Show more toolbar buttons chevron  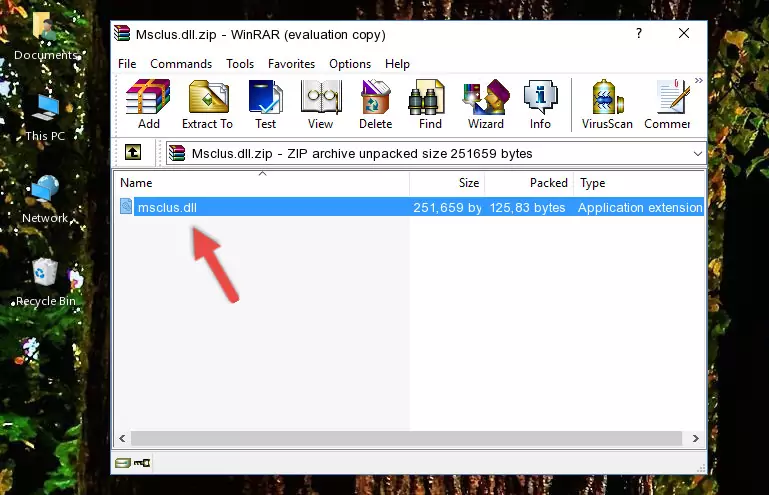pos(698,80)
